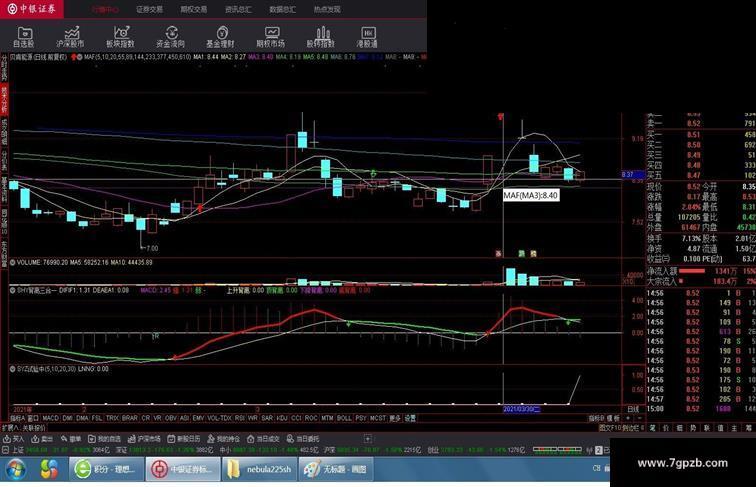756x487 pixels.
Task: Switch indicator to OBV tab
Action: (x=171, y=418)
